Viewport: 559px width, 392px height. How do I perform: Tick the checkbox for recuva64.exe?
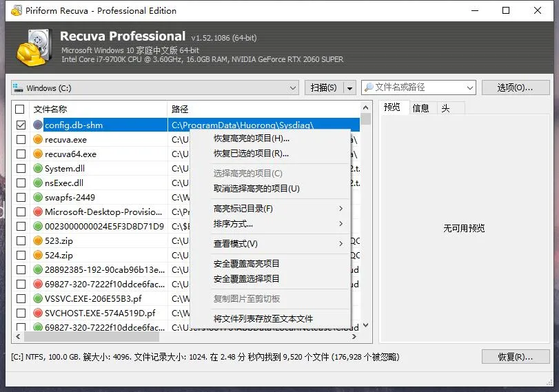pos(21,154)
